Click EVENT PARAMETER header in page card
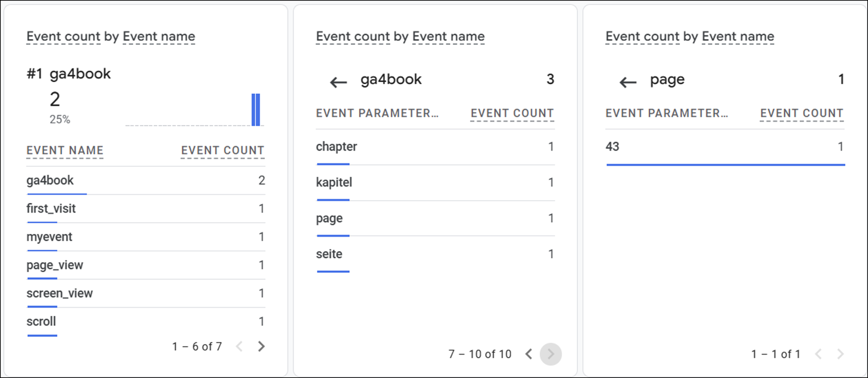 667,113
